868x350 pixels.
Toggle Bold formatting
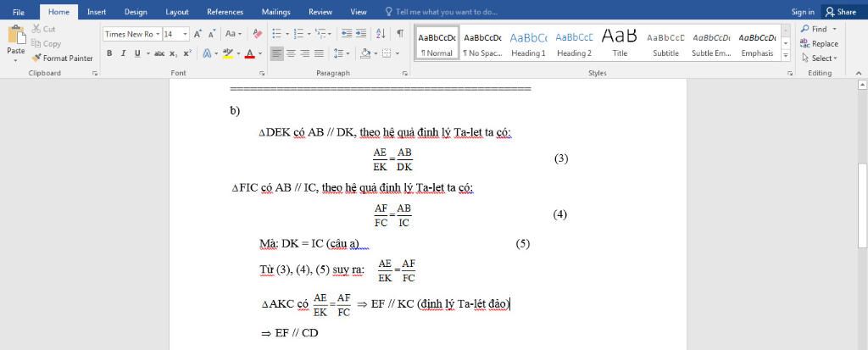(x=109, y=53)
